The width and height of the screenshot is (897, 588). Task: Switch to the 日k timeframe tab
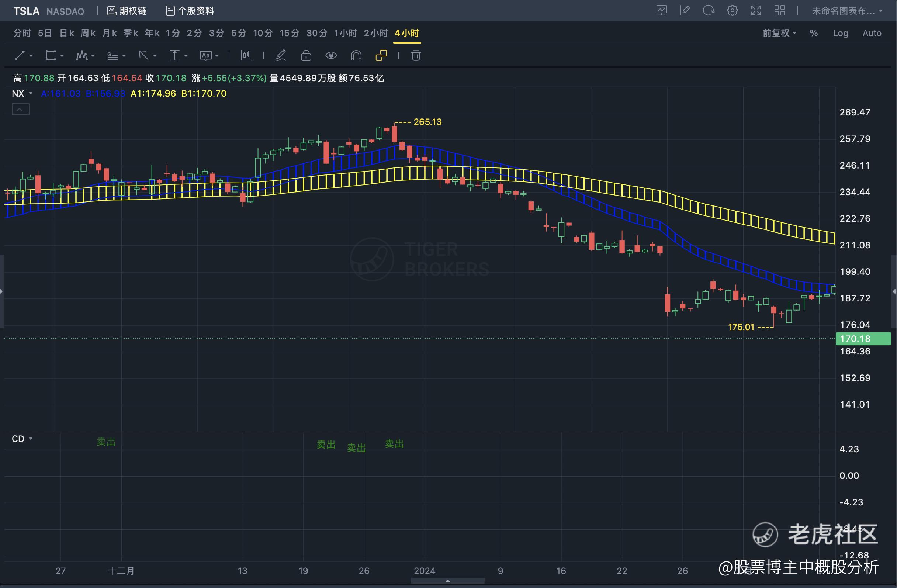(x=67, y=33)
